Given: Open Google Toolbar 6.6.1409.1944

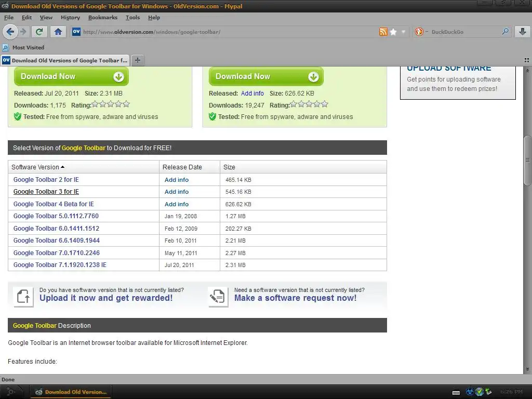Looking at the screenshot, I should (56, 241).
